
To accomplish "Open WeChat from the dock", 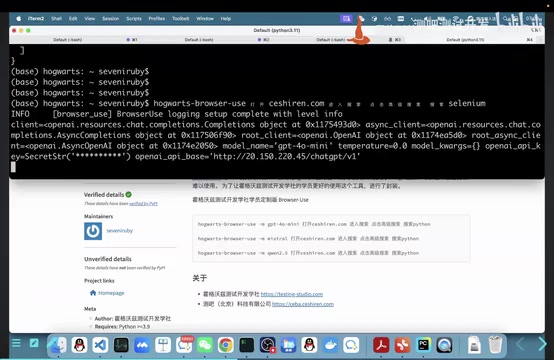I will point(205,344).
